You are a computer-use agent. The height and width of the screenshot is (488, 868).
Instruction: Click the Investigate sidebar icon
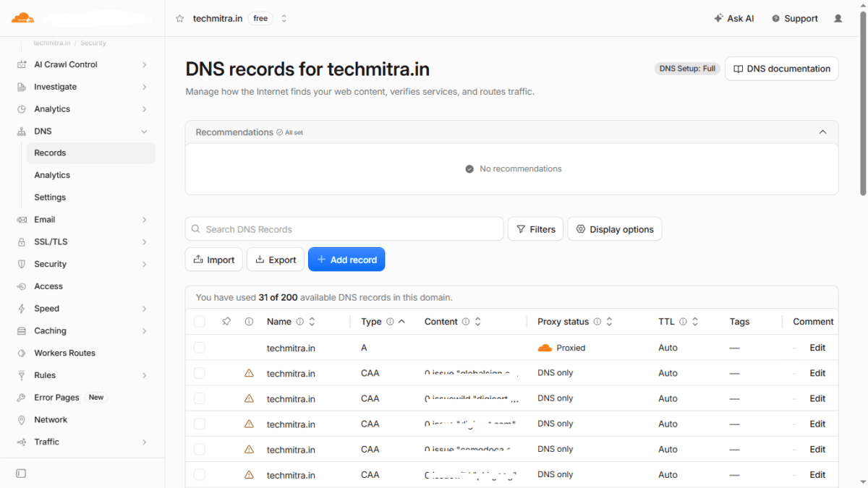tap(21, 87)
